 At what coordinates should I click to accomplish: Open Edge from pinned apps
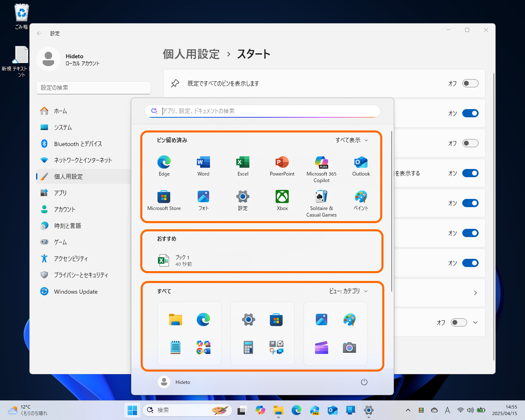(x=164, y=166)
